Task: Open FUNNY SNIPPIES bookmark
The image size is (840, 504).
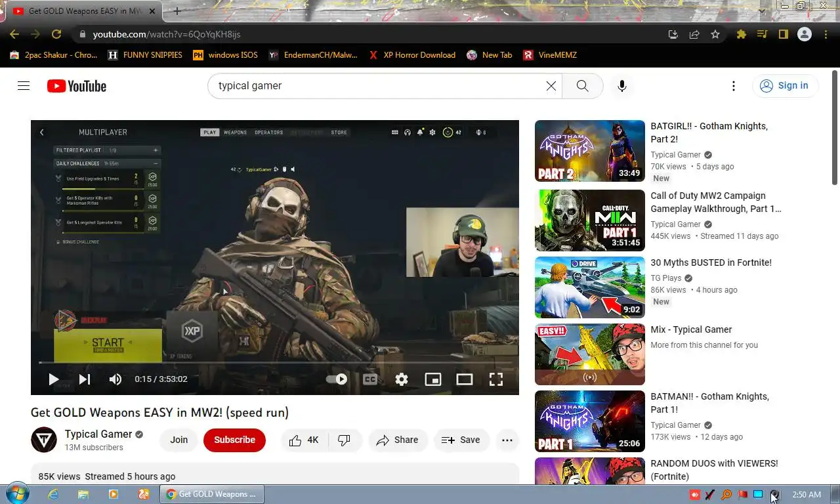Action: tap(145, 55)
